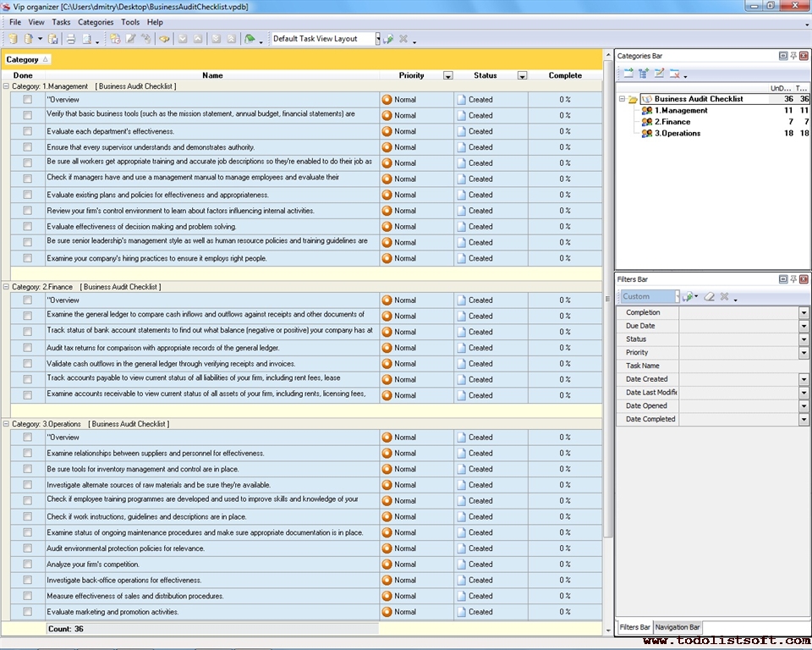The width and height of the screenshot is (812, 650).
Task: Click the Save database toolbar icon
Action: 52,39
